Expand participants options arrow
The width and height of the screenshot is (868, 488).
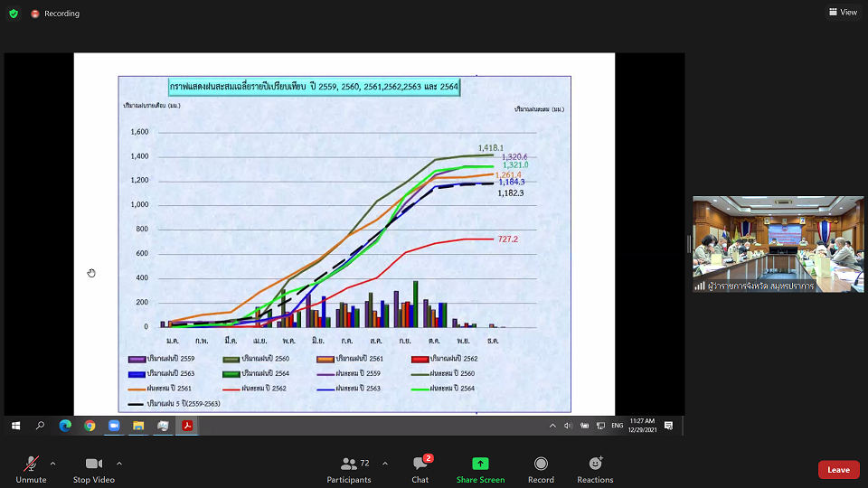tap(385, 464)
